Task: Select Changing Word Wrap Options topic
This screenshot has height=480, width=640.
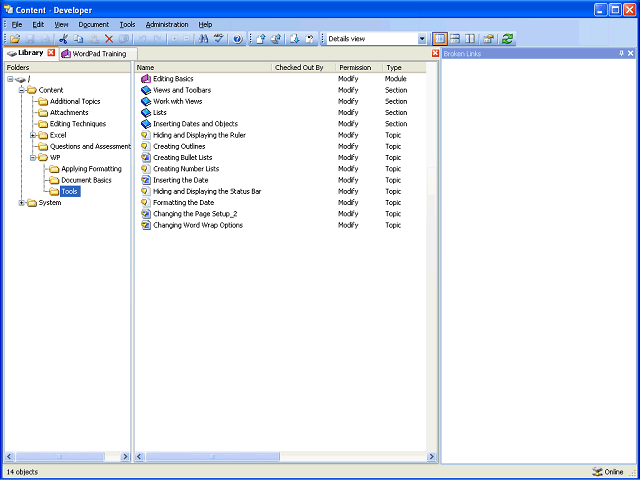Action: 198,225
